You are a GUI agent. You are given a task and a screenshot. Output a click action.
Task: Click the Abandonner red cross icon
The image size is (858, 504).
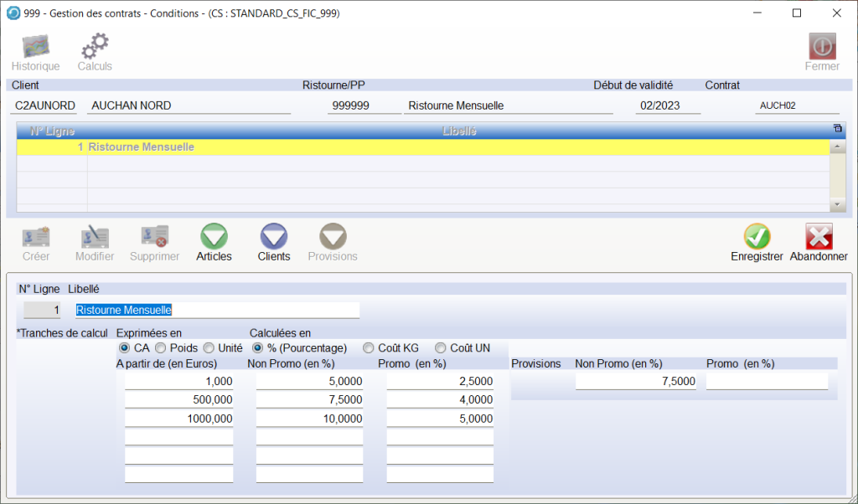point(819,237)
